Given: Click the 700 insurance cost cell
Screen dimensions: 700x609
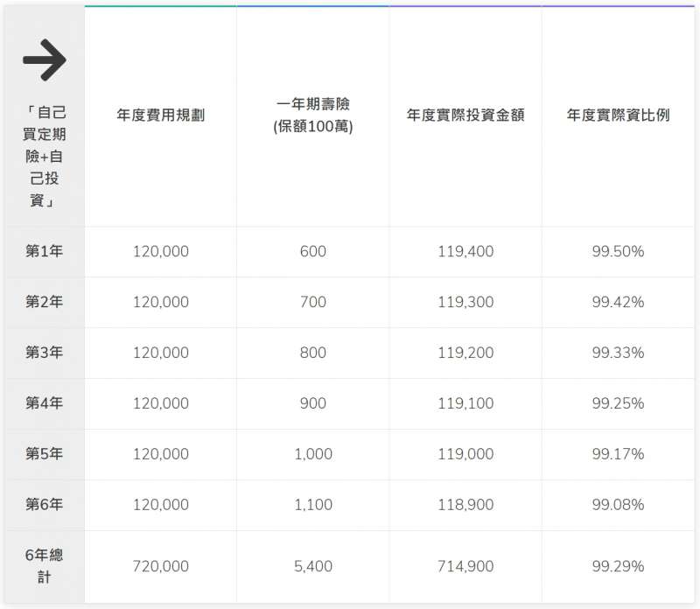Looking at the screenshot, I should (x=313, y=302).
